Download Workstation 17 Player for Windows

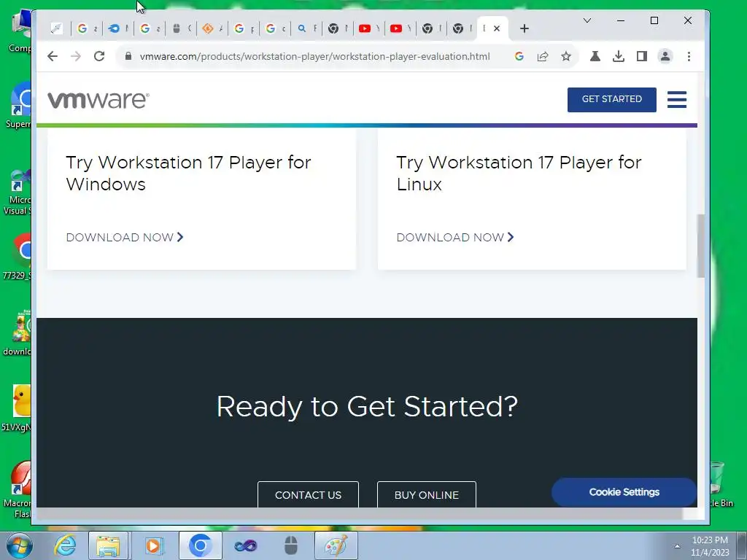point(124,237)
